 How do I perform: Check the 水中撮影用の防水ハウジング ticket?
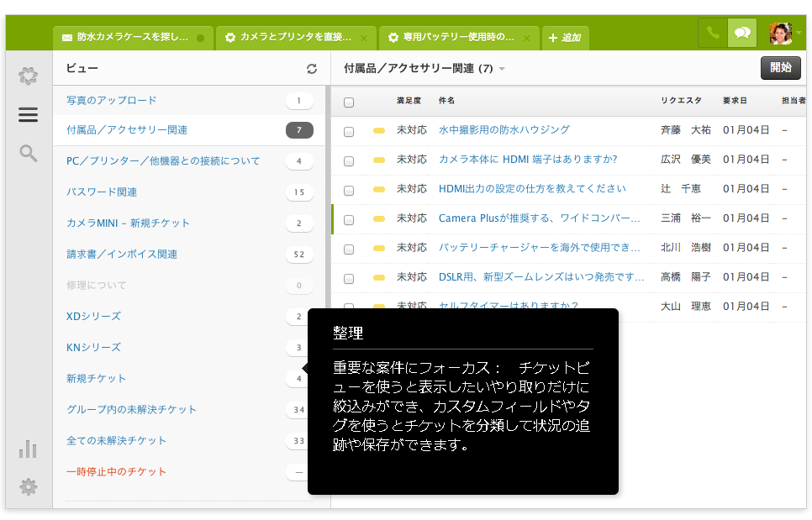pos(349,131)
